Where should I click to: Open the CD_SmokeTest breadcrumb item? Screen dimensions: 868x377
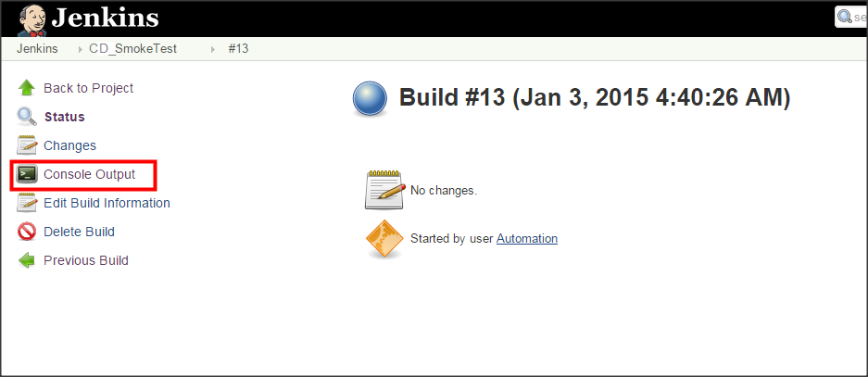click(x=132, y=49)
